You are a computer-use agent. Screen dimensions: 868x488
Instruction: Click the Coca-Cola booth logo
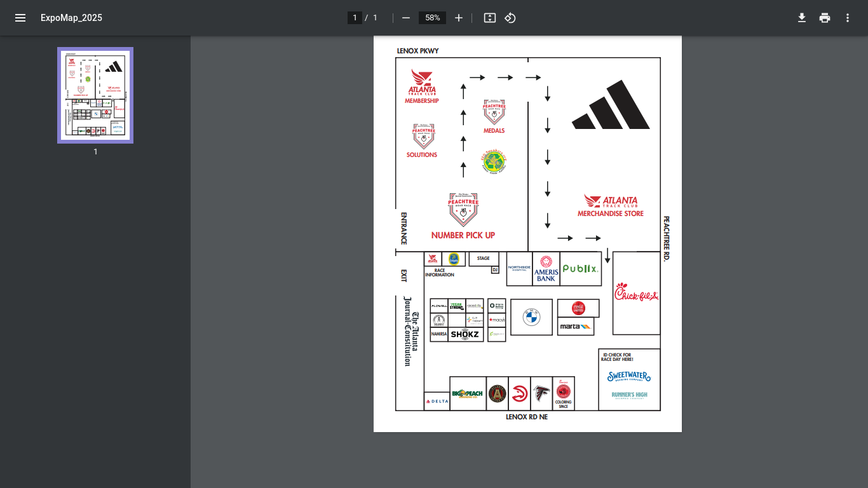click(578, 308)
